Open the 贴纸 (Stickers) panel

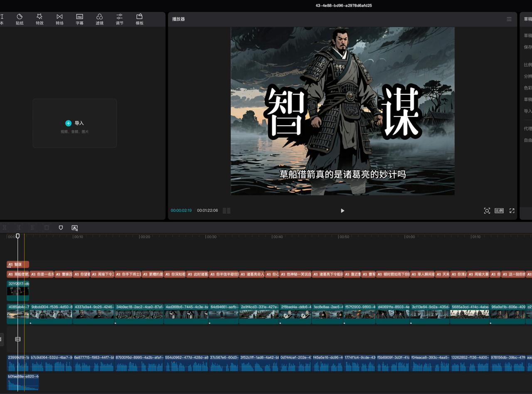20,19
